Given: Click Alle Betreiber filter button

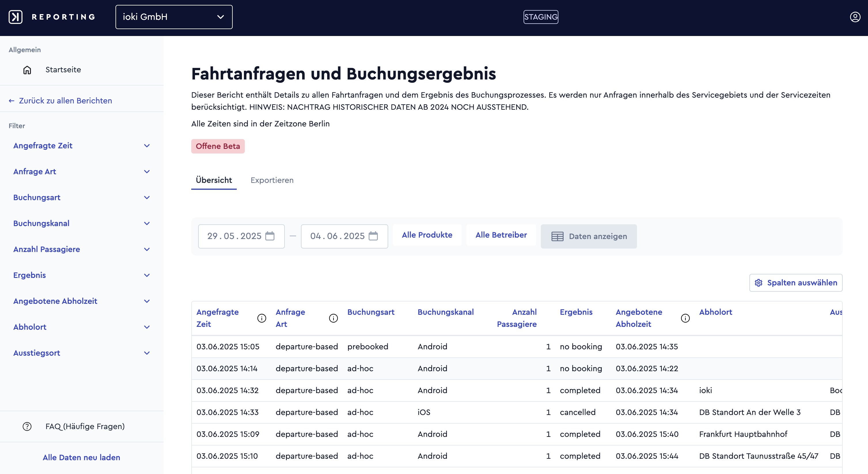Looking at the screenshot, I should (x=501, y=235).
